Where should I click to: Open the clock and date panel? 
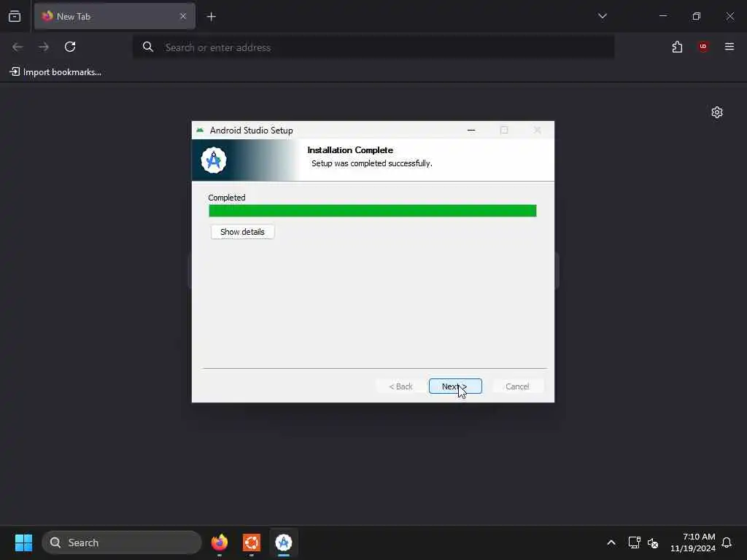coord(693,542)
